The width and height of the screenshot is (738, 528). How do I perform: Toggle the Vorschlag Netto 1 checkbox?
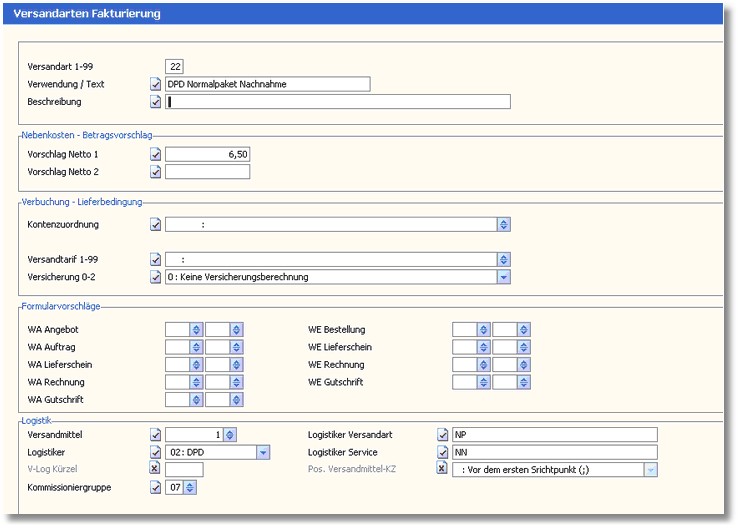pos(155,154)
